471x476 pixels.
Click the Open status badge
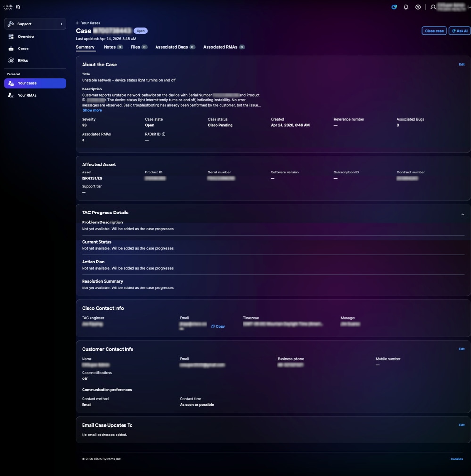coord(140,31)
